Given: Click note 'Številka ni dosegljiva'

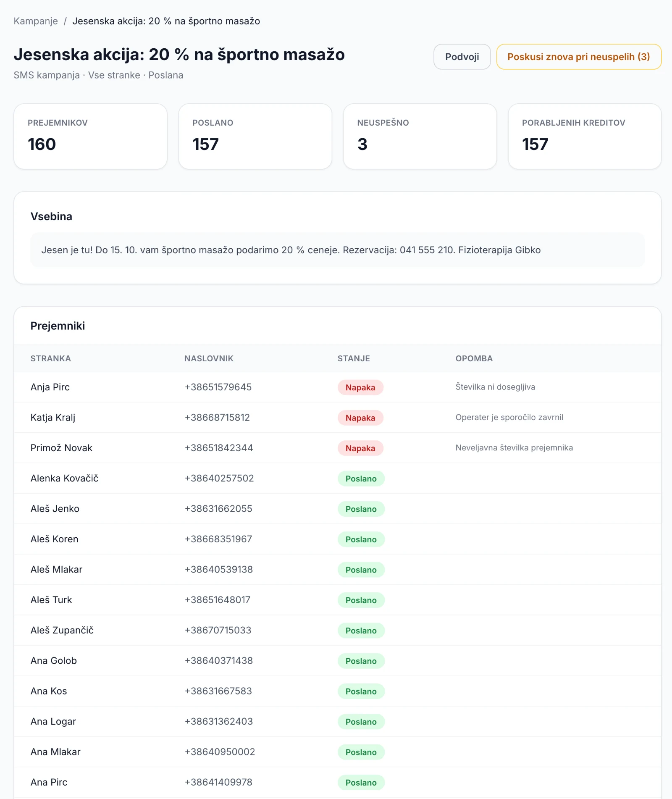Looking at the screenshot, I should click(x=495, y=387).
